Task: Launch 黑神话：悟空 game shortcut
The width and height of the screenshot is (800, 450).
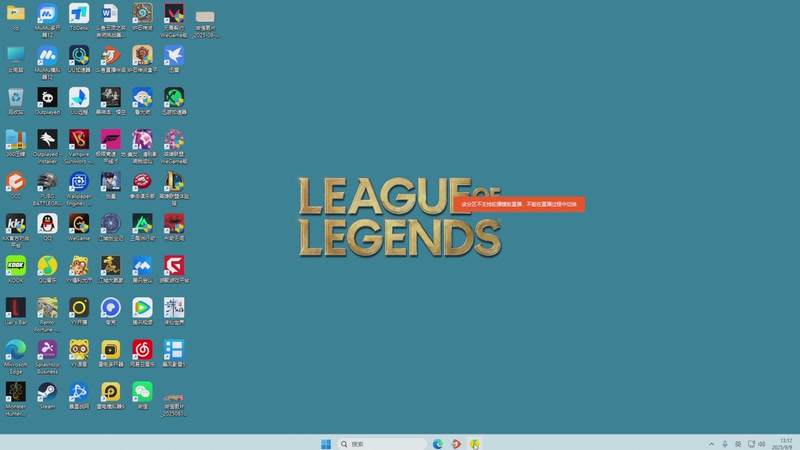Action: click(111, 101)
